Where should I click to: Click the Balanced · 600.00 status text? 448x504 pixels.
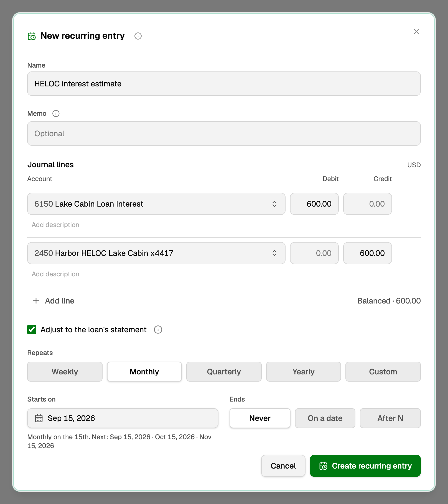[389, 301]
